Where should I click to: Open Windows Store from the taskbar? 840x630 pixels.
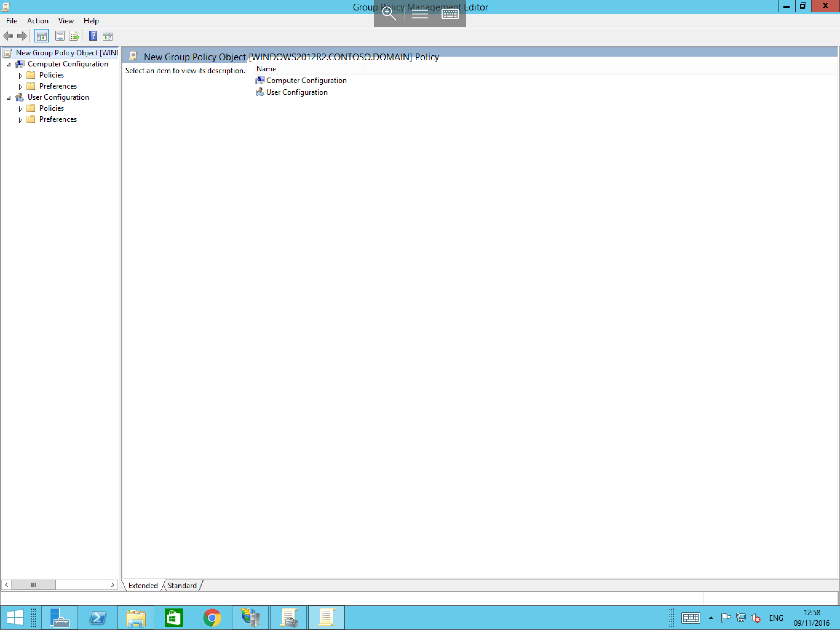(174, 617)
